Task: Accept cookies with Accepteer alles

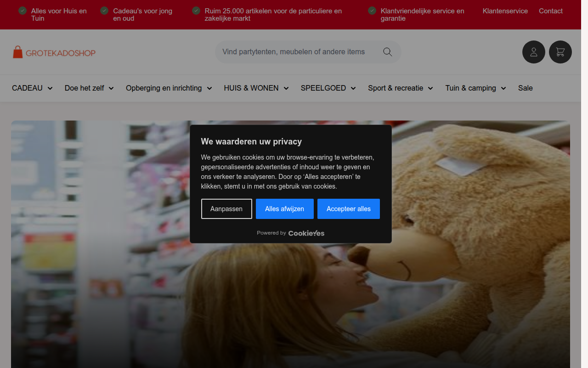Action: click(x=349, y=209)
